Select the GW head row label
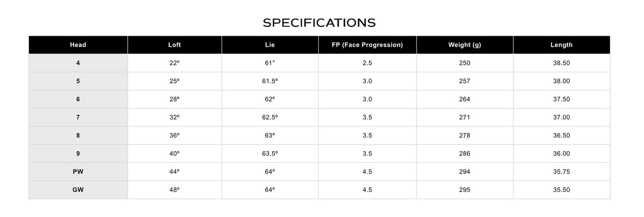Viewport: 644px width, 217px height. (78, 190)
